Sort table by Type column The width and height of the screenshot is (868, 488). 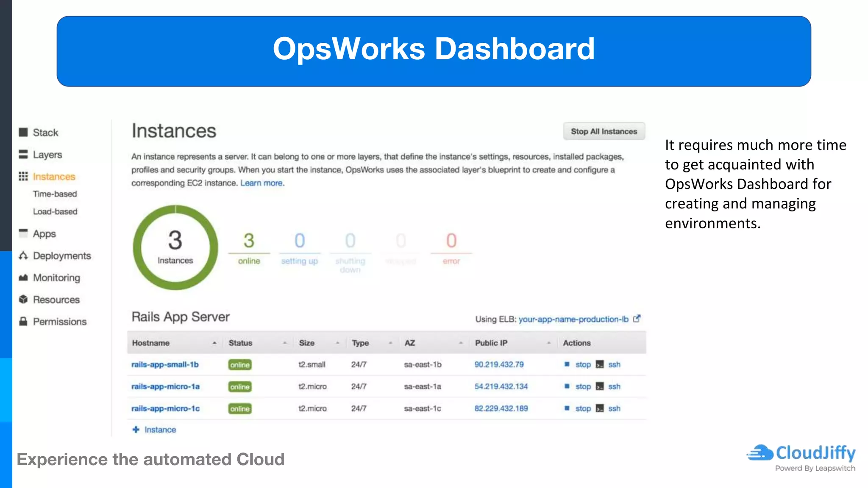coord(373,343)
